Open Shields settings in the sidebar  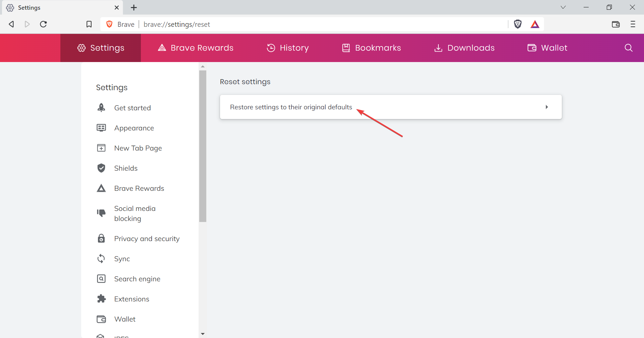click(x=126, y=168)
